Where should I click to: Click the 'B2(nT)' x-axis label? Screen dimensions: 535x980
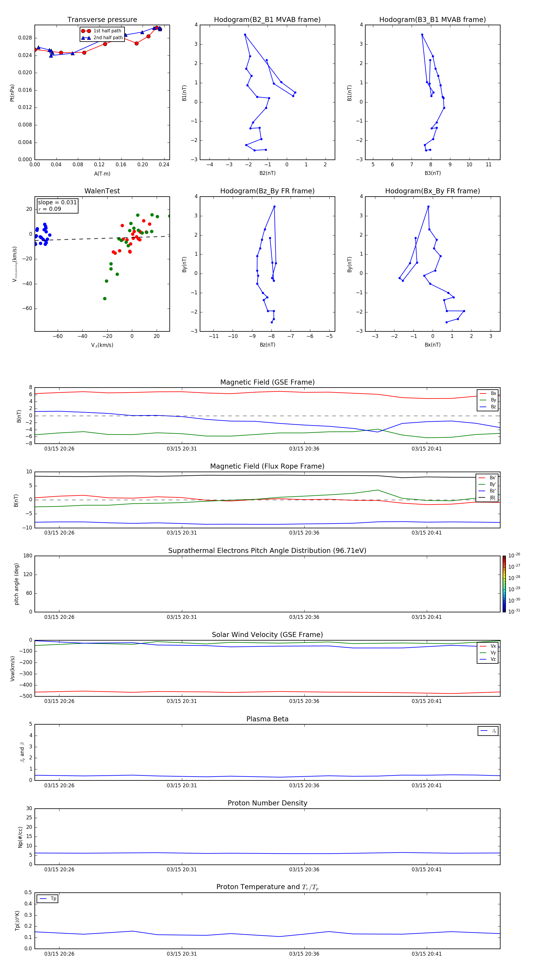267,173
